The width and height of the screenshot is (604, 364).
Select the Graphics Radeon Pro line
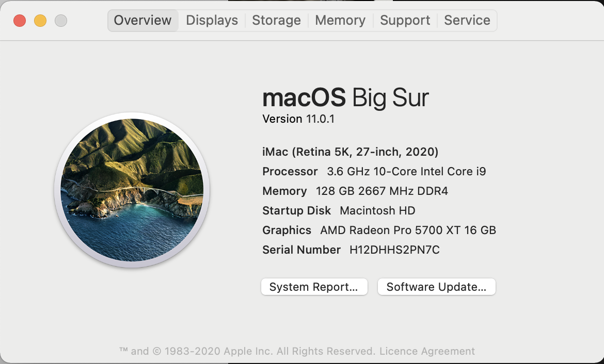[378, 230]
